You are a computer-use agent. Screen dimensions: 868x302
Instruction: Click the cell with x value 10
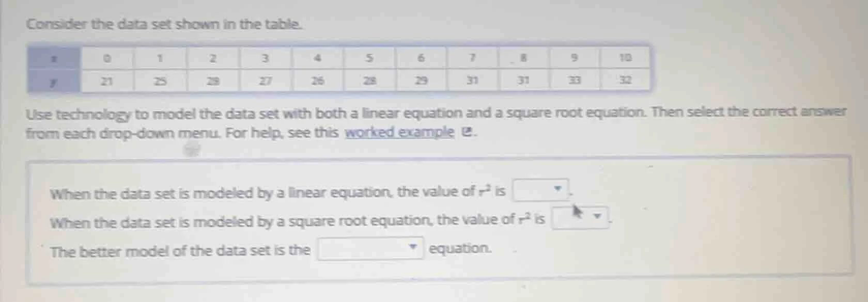click(x=625, y=58)
